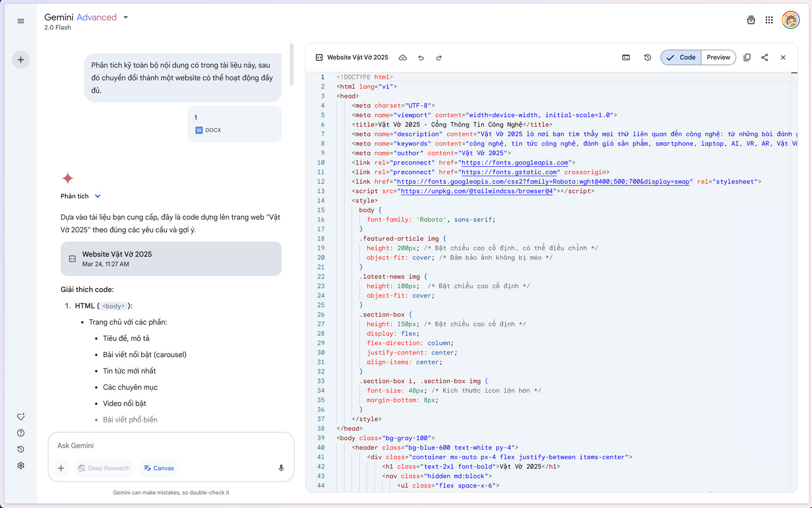Viewport: 812px width, 508px height.
Task: Activate microphone voice input
Action: pyautogui.click(x=281, y=468)
